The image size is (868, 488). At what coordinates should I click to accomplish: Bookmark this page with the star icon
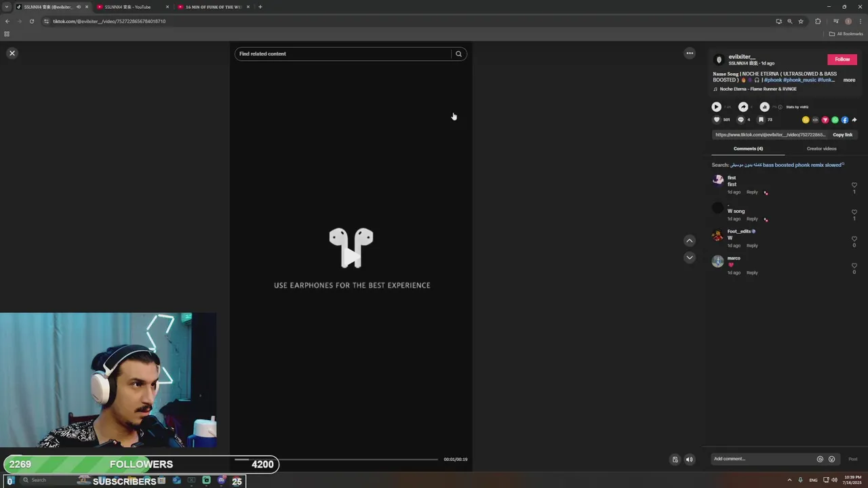(801, 21)
